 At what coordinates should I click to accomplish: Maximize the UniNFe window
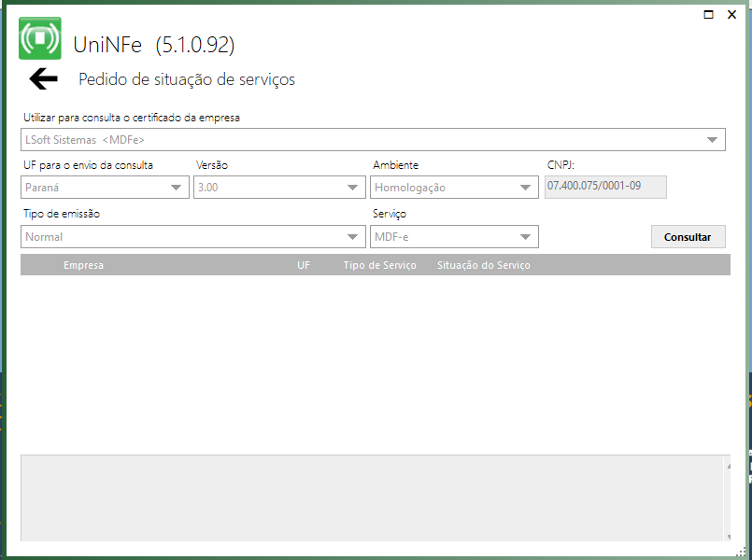point(708,14)
